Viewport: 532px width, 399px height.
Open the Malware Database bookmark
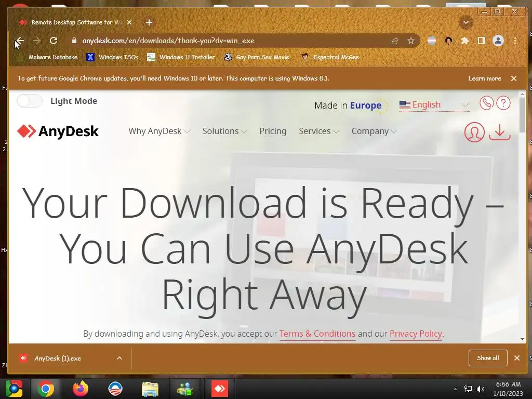(47, 57)
